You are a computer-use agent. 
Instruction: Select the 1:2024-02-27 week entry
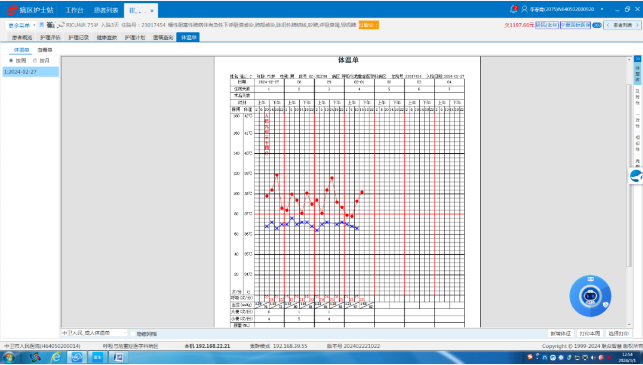coord(31,72)
